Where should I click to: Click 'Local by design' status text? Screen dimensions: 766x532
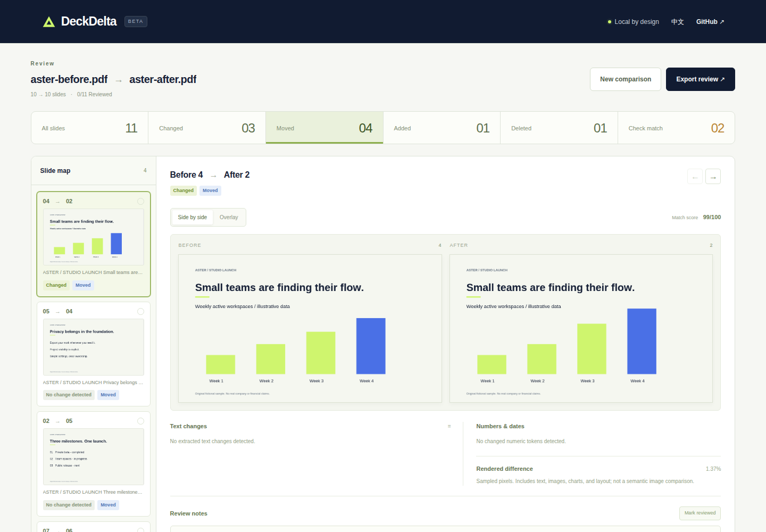pyautogui.click(x=637, y=22)
